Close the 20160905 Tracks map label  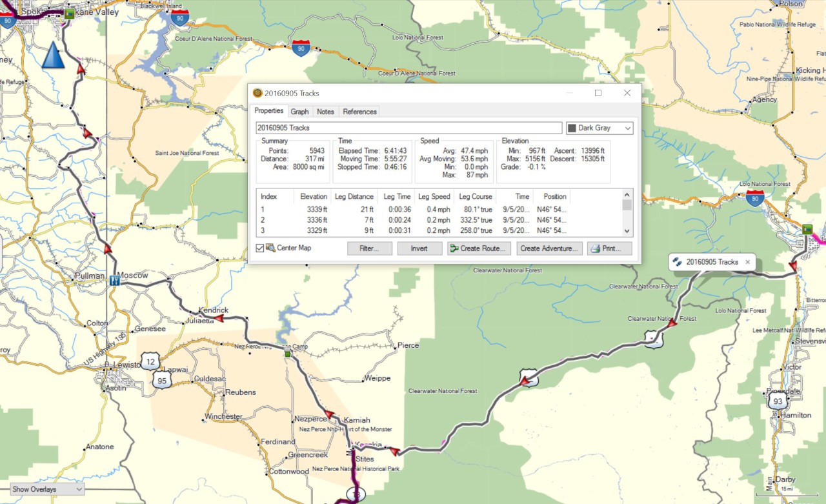coord(747,262)
